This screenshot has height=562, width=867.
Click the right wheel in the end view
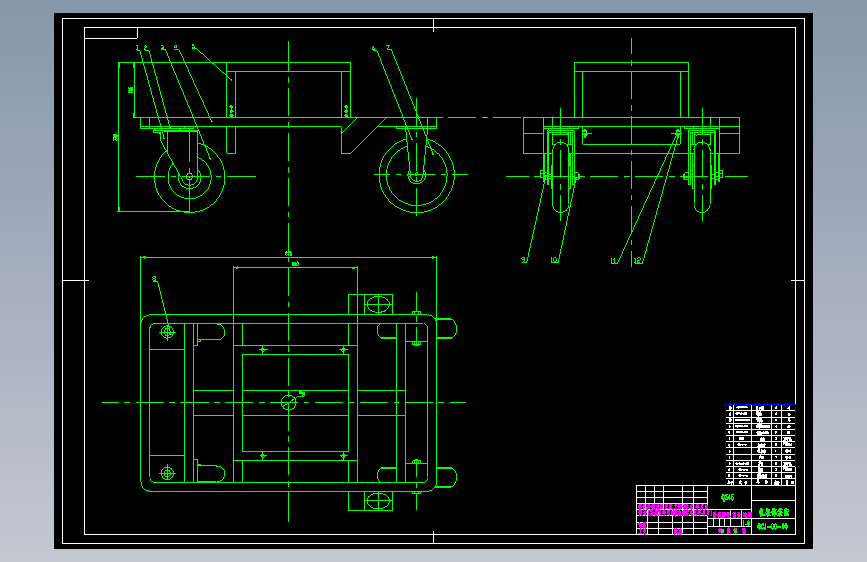pyautogui.click(x=702, y=177)
